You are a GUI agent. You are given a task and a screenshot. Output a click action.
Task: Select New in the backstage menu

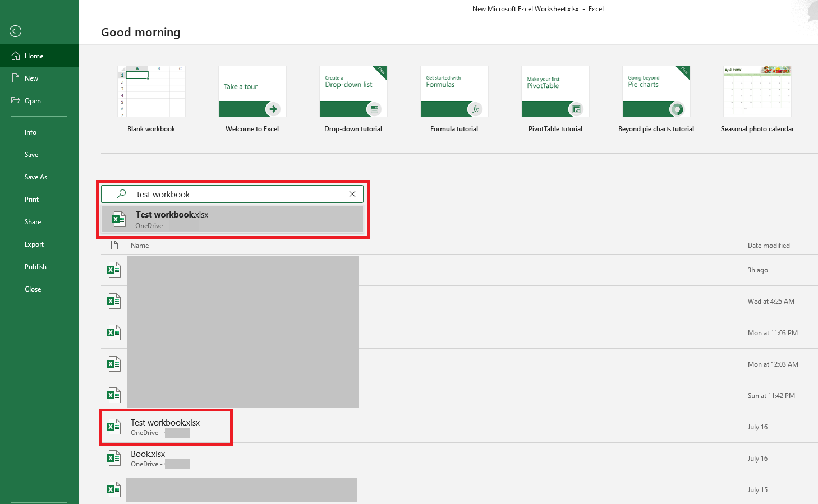click(39, 78)
